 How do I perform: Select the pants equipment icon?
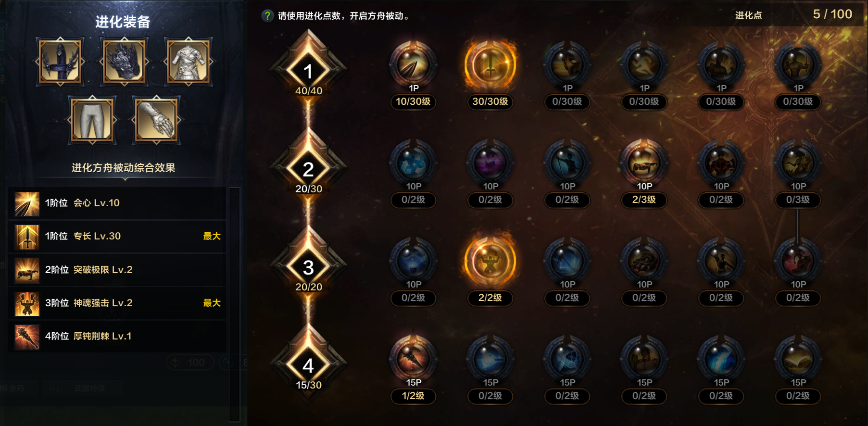(x=92, y=120)
